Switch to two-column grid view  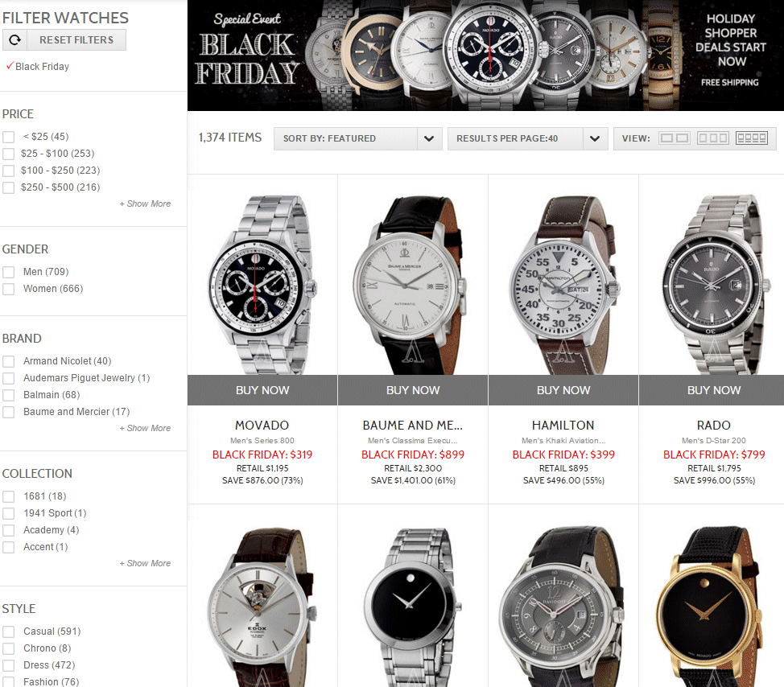pos(675,138)
